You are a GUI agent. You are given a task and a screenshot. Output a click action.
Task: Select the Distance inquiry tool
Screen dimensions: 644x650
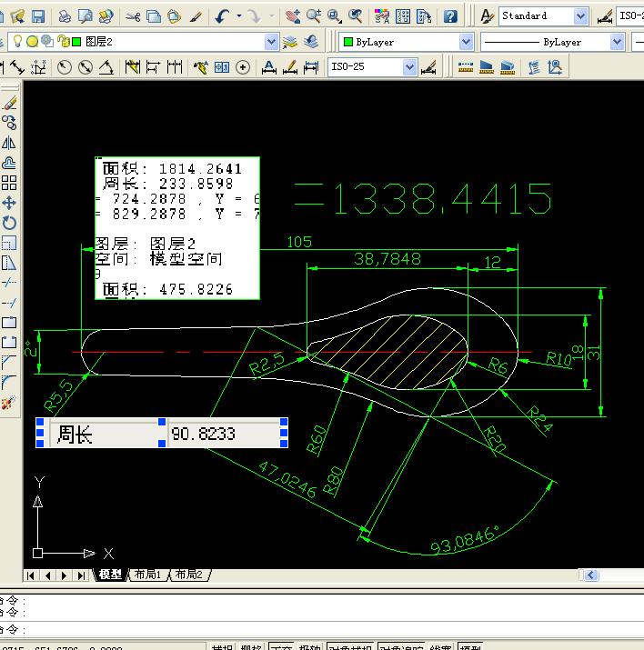[x=466, y=67]
